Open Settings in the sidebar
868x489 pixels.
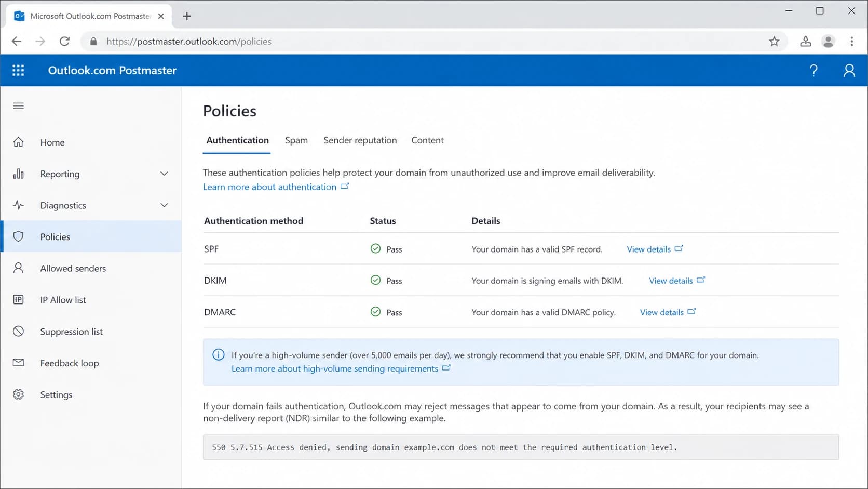92,394
